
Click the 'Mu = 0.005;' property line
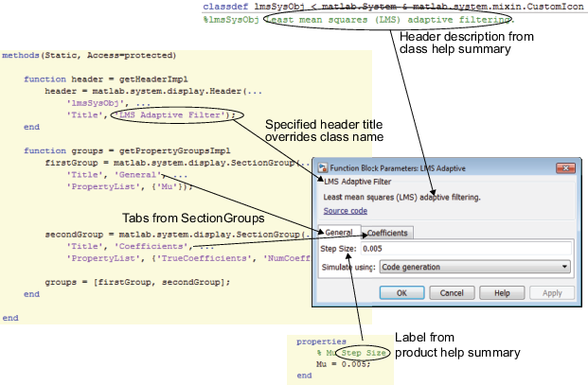click(343, 364)
